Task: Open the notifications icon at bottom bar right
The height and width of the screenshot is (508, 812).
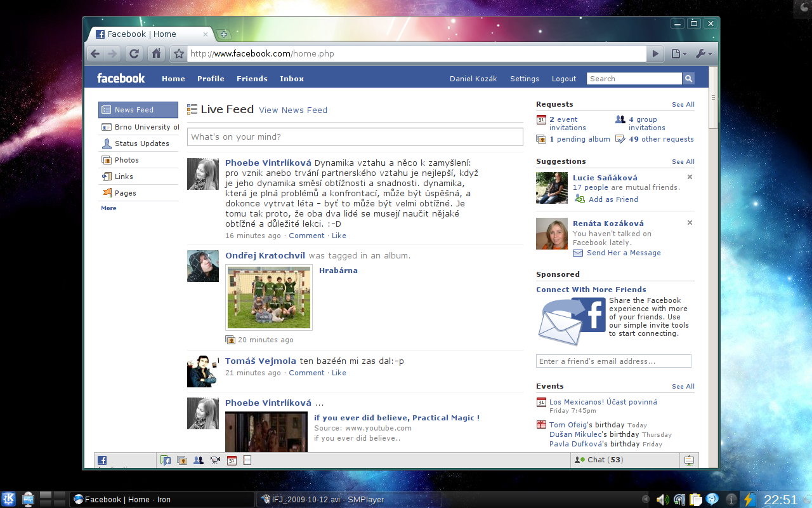Action: click(688, 460)
